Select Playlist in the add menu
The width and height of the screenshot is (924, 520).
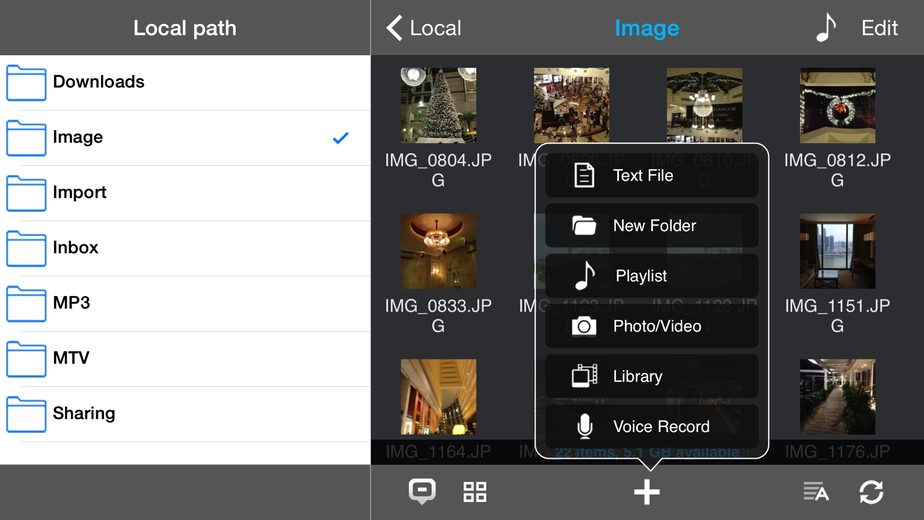point(652,275)
